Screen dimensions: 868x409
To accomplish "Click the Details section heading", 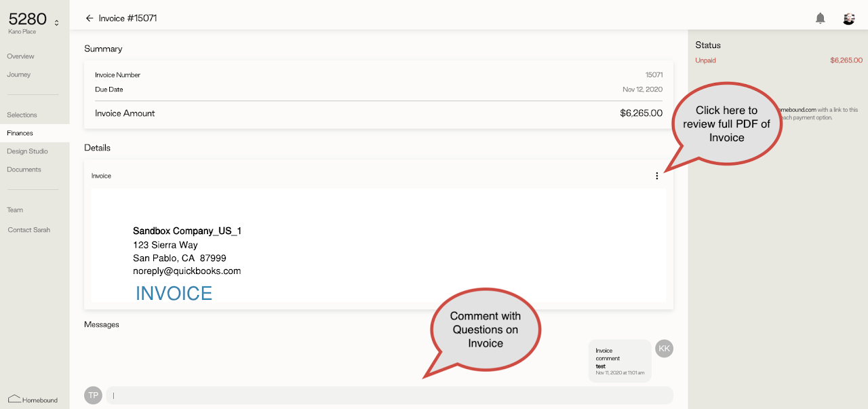I will coord(97,148).
